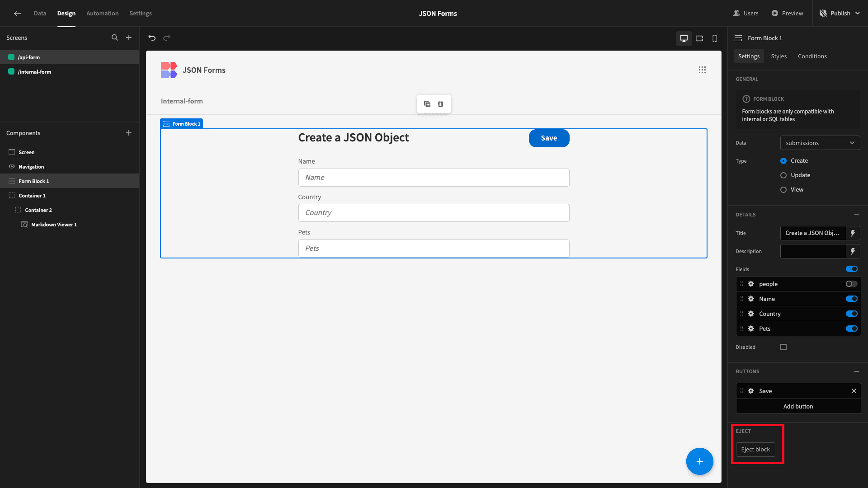This screenshot has height=488, width=868.
Task: Open the app grid menu icon
Action: tap(702, 70)
